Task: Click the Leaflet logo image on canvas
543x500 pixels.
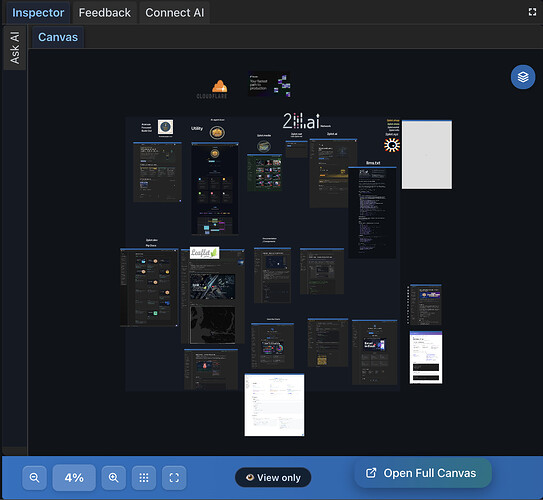Action: [x=204, y=253]
